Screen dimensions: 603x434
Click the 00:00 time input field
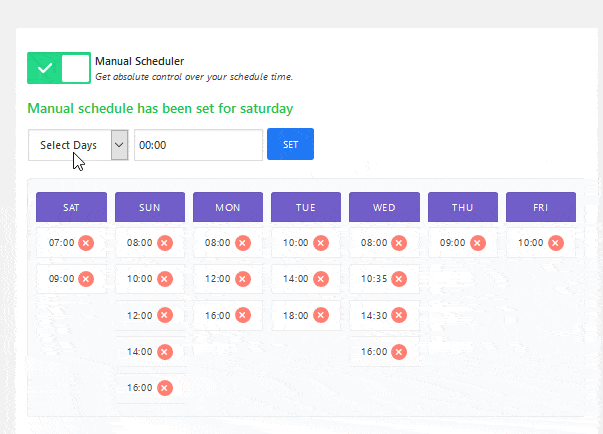(198, 145)
